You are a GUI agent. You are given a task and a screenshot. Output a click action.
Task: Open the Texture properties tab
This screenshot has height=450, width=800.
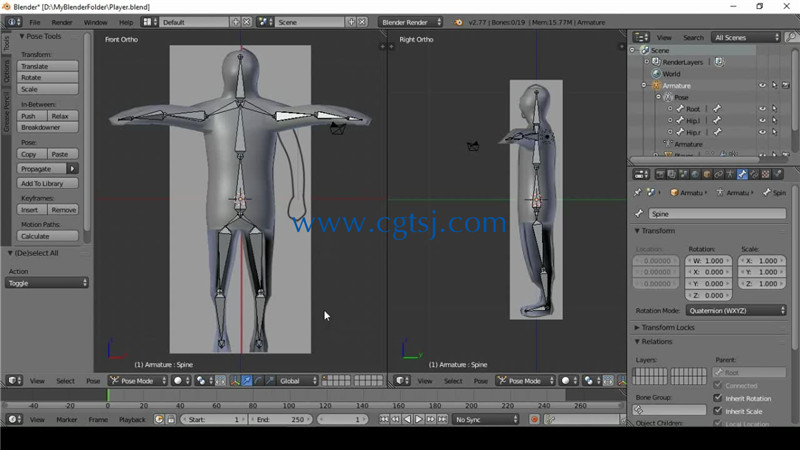[765, 174]
